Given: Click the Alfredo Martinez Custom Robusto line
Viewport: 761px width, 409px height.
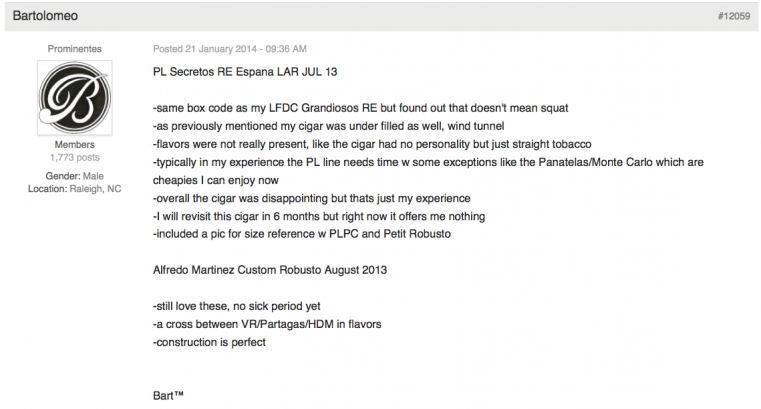Looking at the screenshot, I should [x=270, y=270].
